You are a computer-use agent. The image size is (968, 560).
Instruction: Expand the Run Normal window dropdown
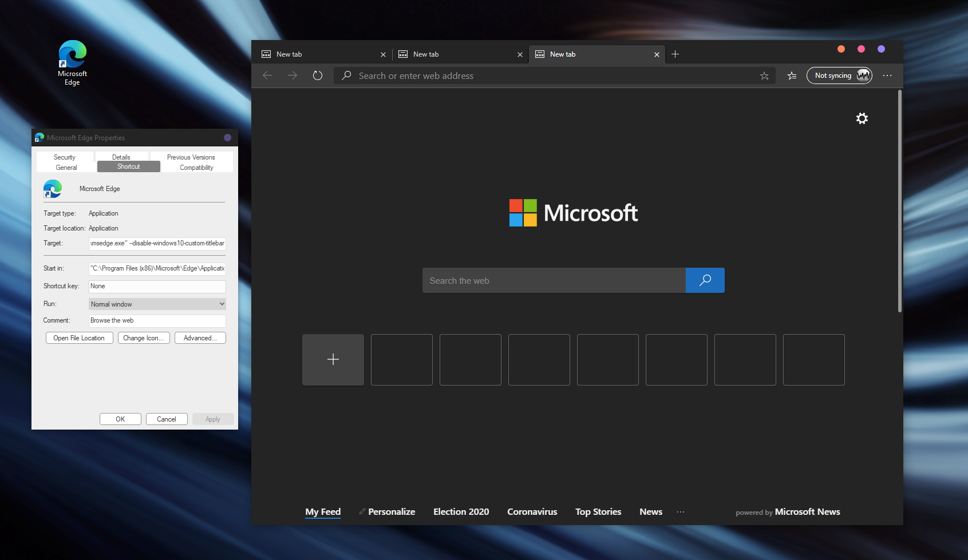click(157, 304)
